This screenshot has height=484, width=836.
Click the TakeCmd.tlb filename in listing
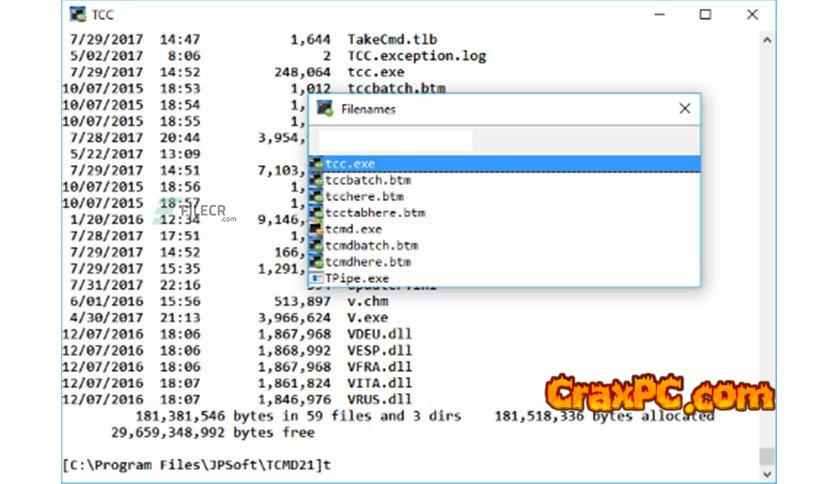[392, 39]
